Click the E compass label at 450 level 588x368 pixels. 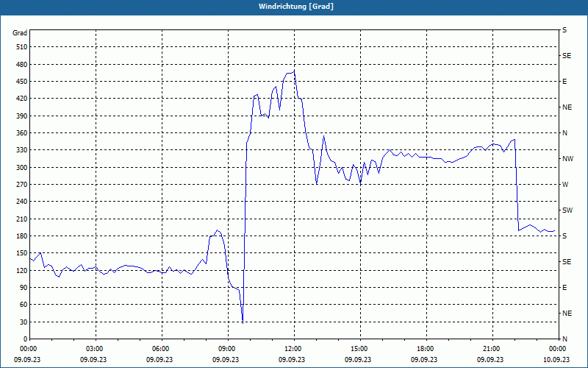click(x=564, y=82)
